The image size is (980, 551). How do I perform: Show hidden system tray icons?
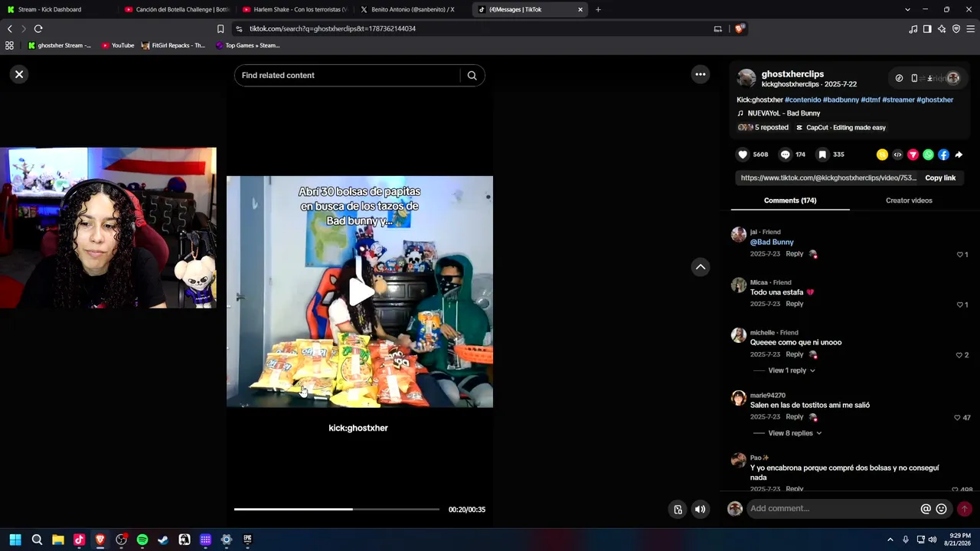(x=890, y=540)
